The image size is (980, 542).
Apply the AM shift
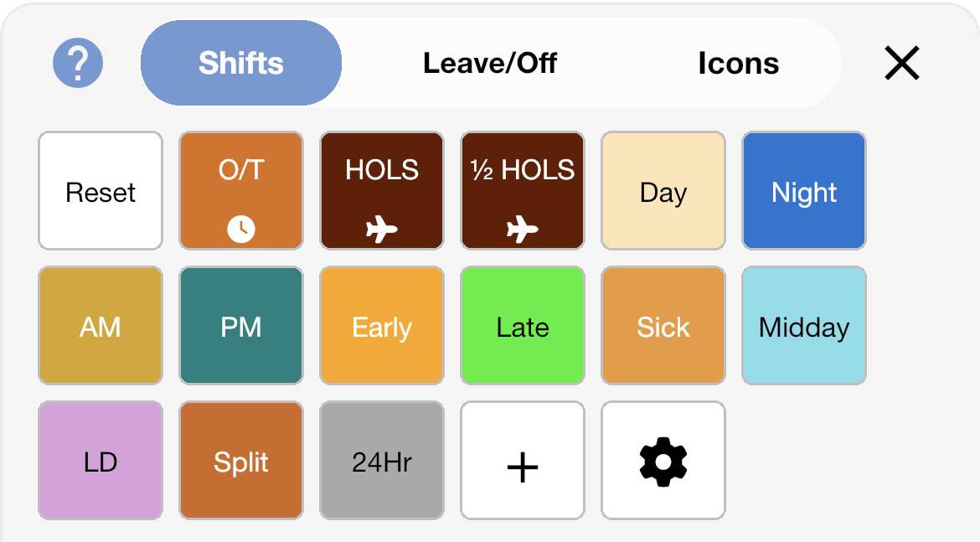pos(100,326)
